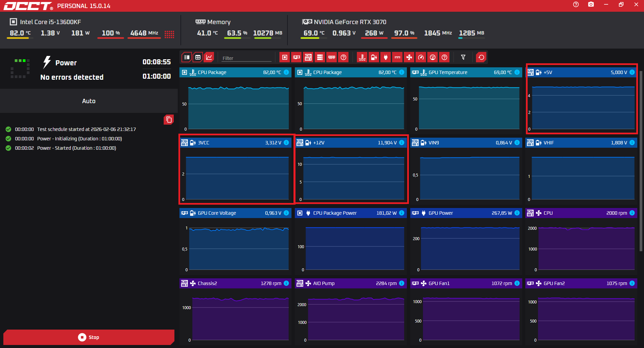Switch to the list view mode
The image size is (644, 348).
tap(187, 57)
